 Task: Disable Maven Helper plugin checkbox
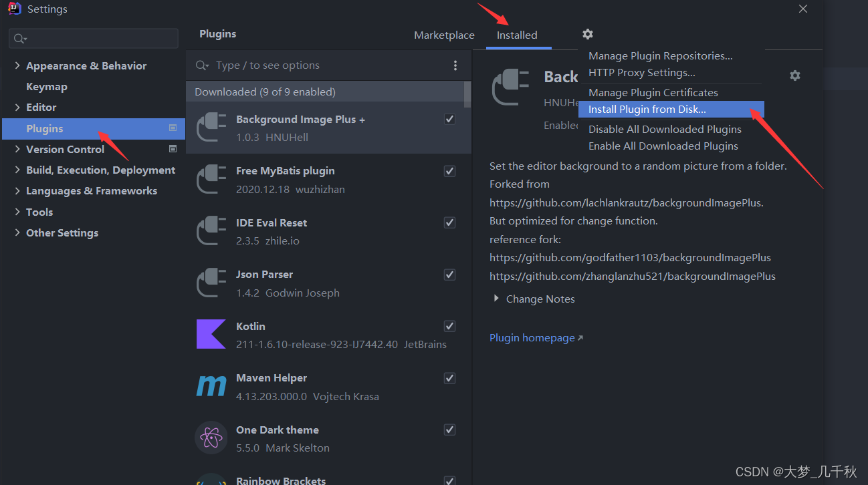coord(449,378)
